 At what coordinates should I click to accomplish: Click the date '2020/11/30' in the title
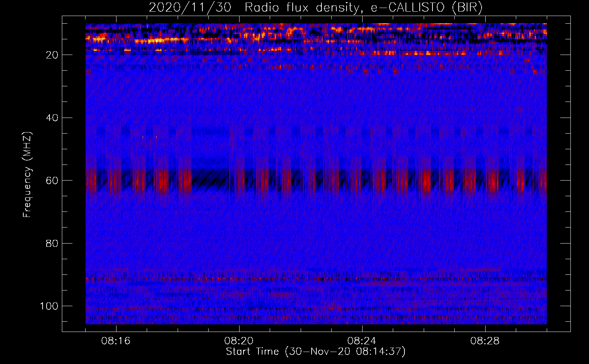tap(190, 8)
